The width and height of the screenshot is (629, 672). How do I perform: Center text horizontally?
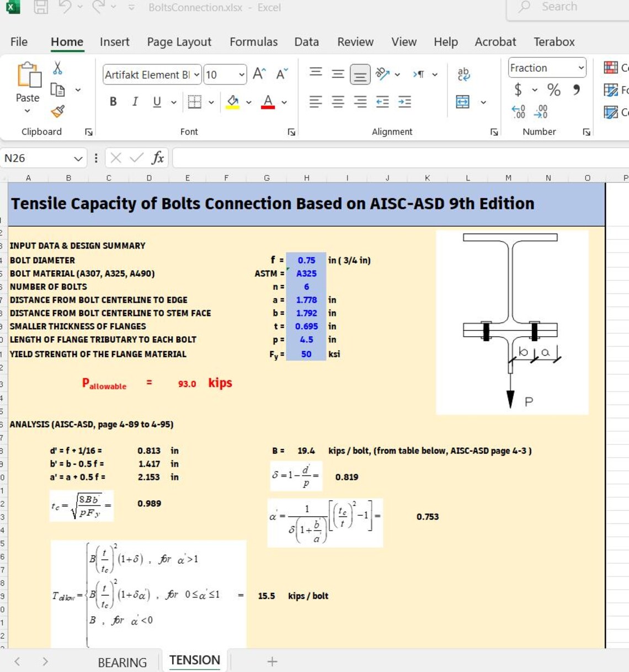click(338, 102)
